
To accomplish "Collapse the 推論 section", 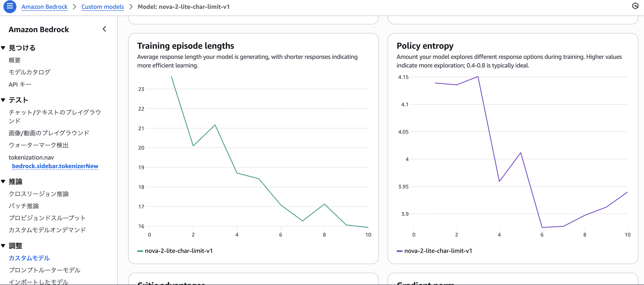I will pos(3,182).
